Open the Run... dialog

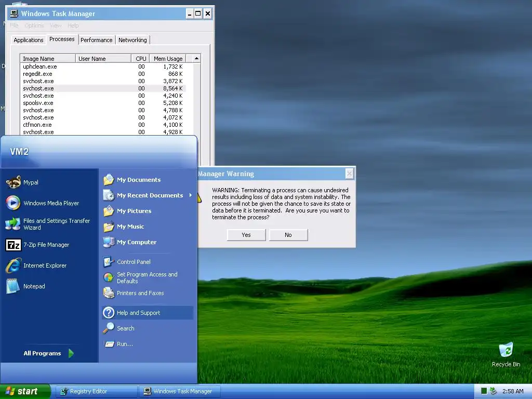(x=118, y=344)
